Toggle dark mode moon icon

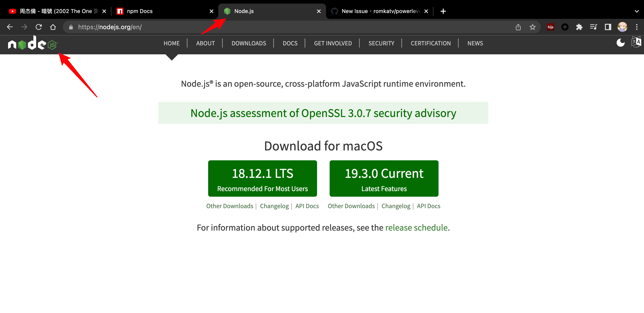(x=620, y=43)
